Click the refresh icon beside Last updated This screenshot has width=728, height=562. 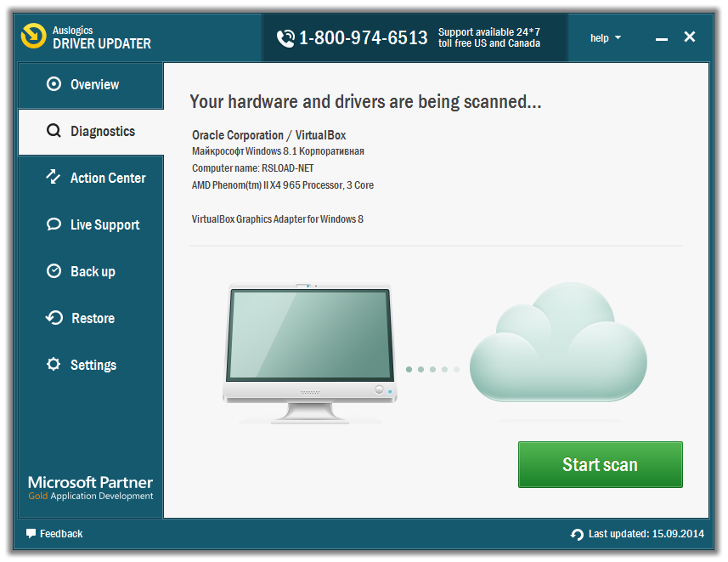[x=577, y=534]
